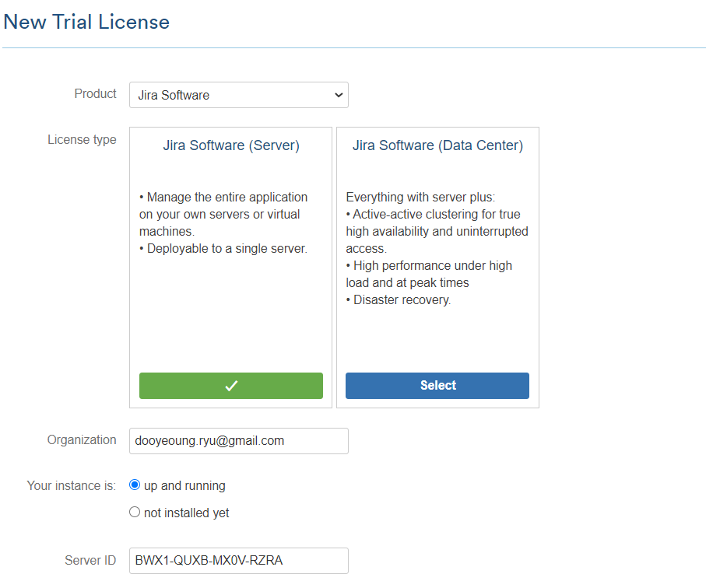The height and width of the screenshot is (588, 706).
Task: Click the 'Organization' label
Action: pos(82,440)
